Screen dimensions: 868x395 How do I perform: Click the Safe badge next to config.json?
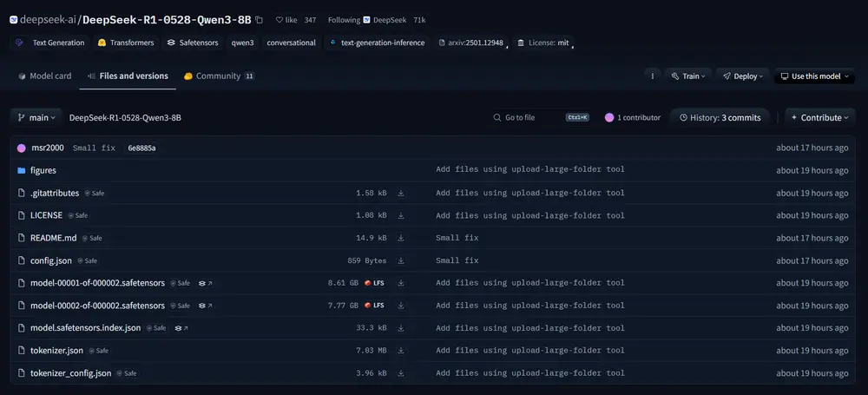tap(87, 260)
